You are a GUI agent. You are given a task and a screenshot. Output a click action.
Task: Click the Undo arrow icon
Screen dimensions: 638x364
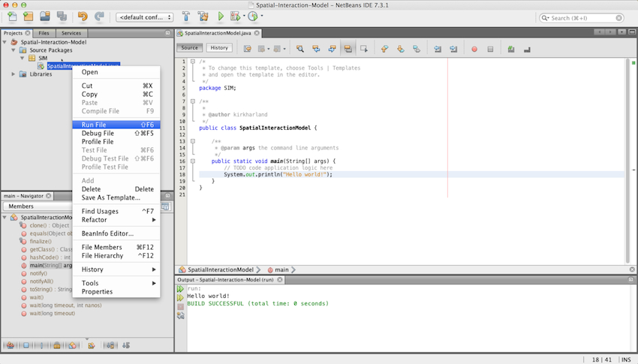coord(83,17)
